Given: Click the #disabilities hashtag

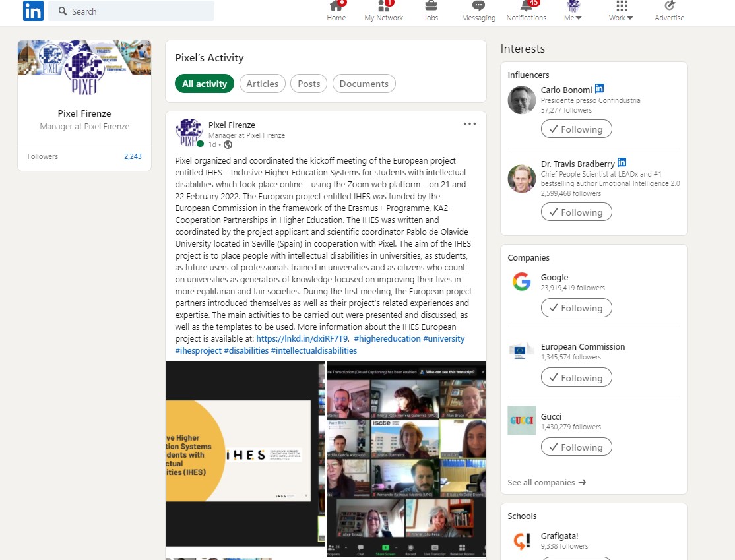Looking at the screenshot, I should click(x=246, y=350).
